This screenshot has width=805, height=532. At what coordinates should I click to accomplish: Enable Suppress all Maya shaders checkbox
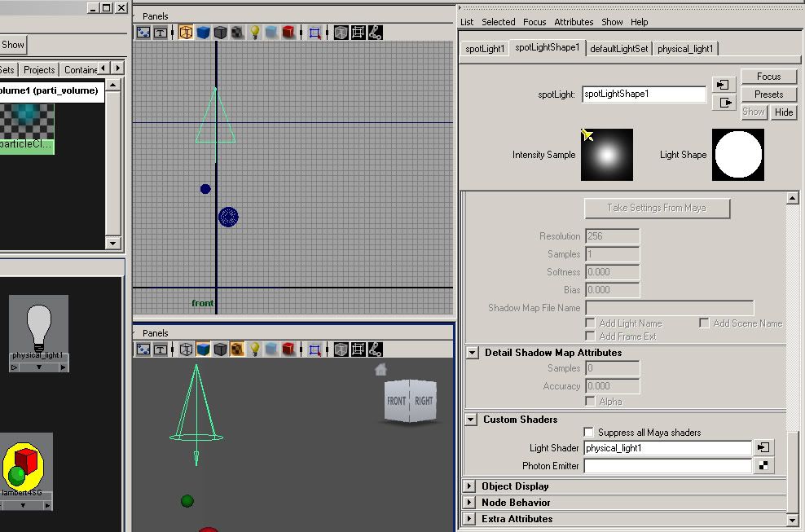589,433
